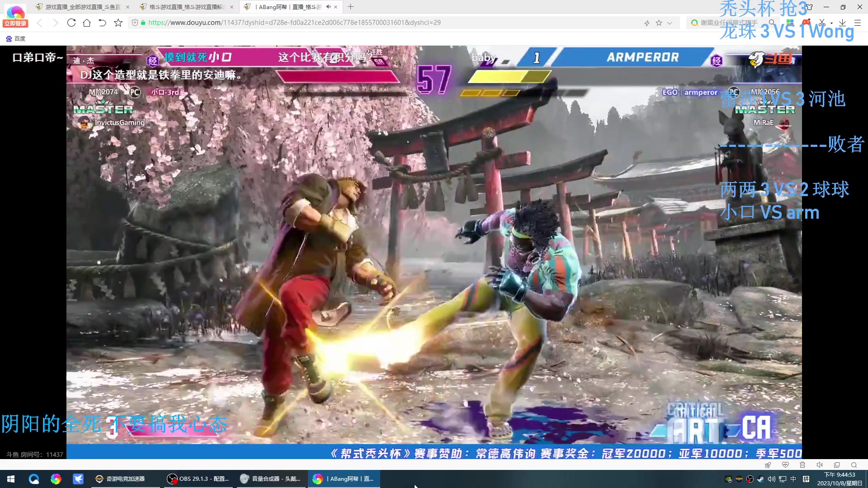Screen dimensions: 868x488
Task: Click the site security shield icon
Action: pyautogui.click(x=135, y=23)
